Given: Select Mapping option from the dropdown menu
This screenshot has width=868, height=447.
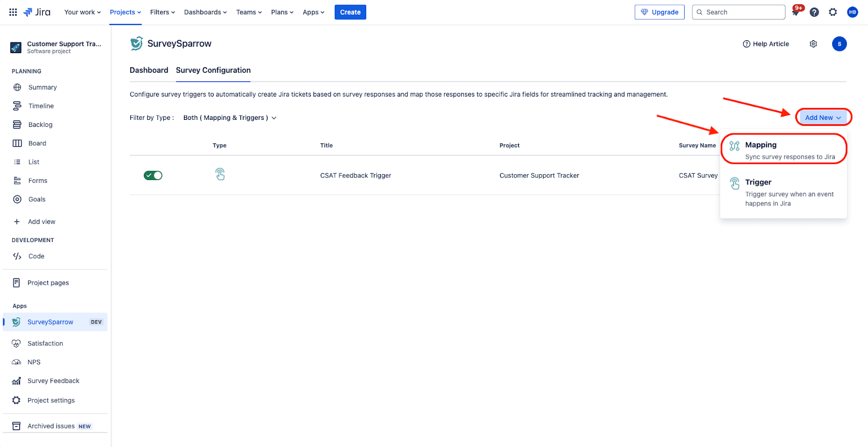Looking at the screenshot, I should click(783, 150).
